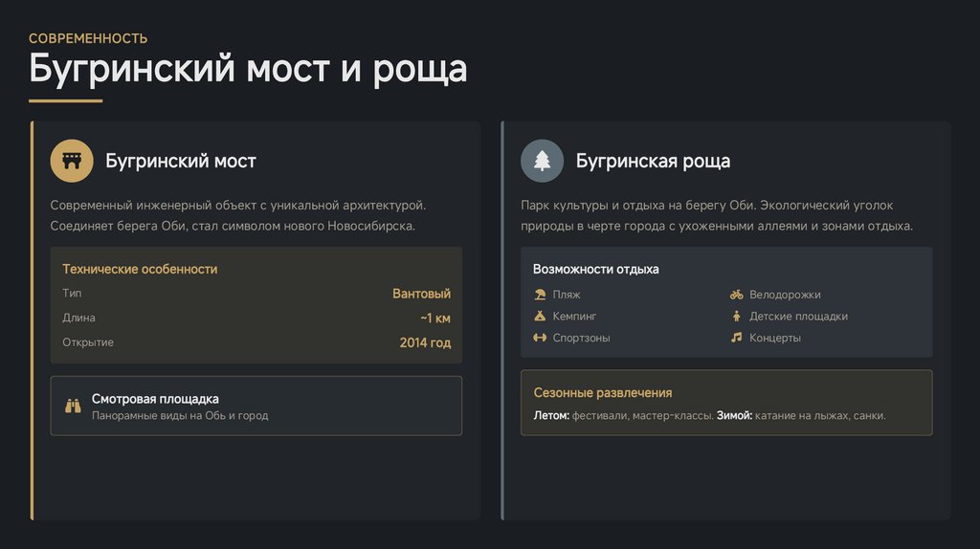The image size is (980, 549).
Task: Click the Сезонные развлечения heading
Action: coord(602,392)
